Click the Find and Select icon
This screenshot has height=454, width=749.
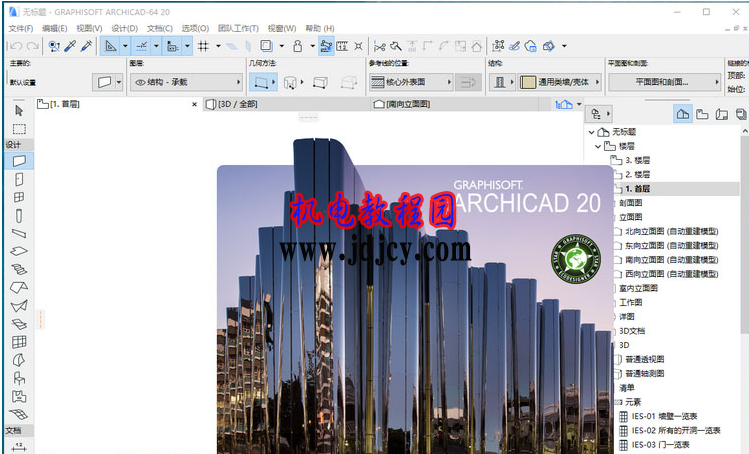point(54,46)
